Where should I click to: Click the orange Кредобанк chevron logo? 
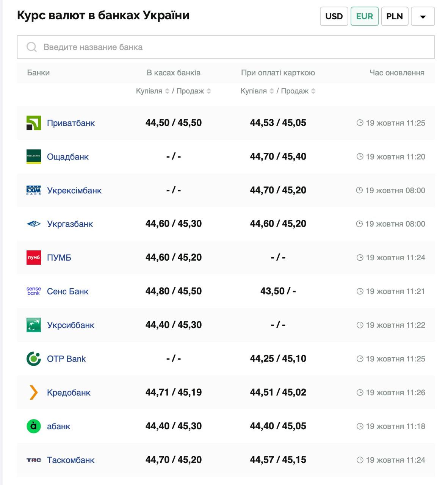coord(34,393)
